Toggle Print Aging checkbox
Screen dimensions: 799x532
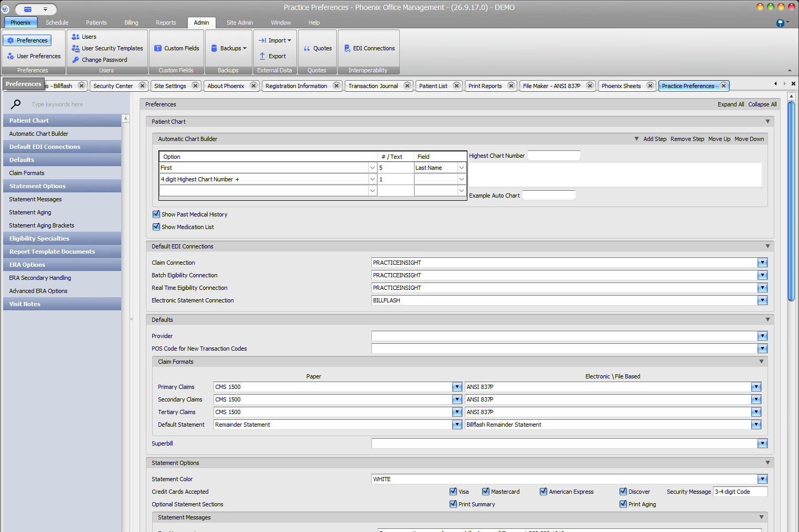623,504
